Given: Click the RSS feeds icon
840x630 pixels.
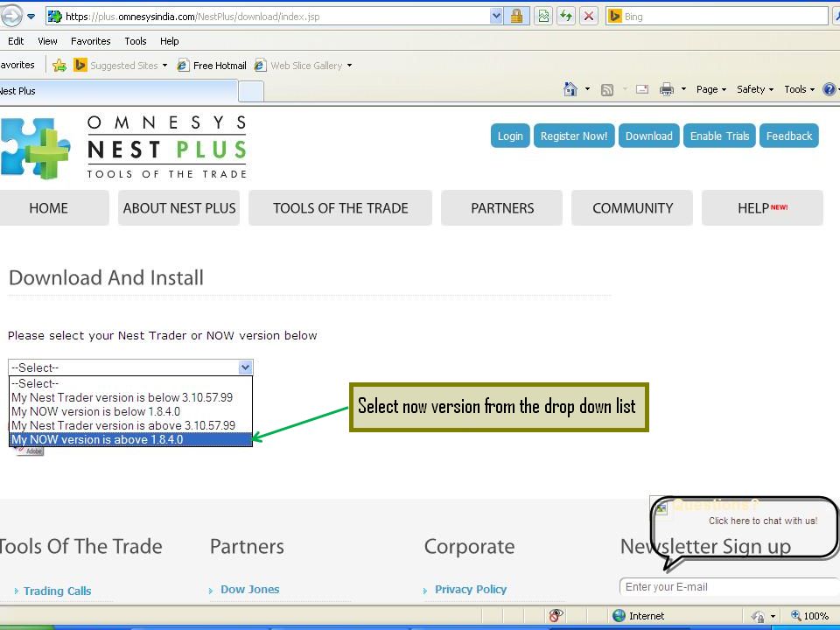Looking at the screenshot, I should click(607, 89).
